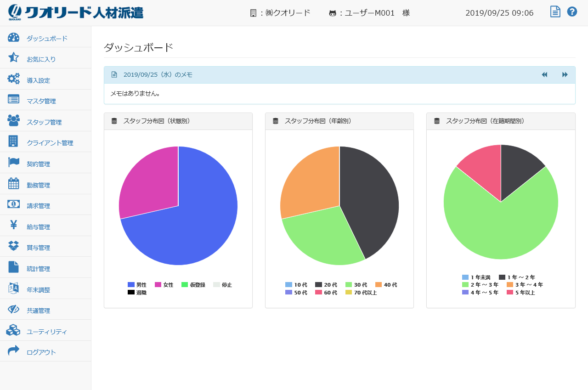Toggle 20代 legend item in age chart
Viewport: 588px width, 390px height.
327,285
